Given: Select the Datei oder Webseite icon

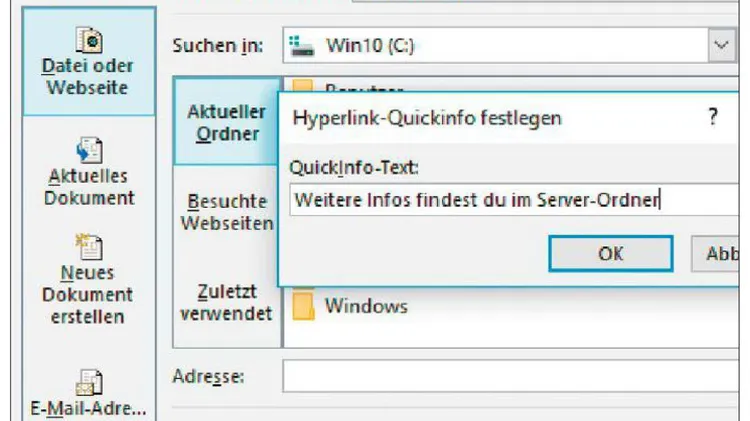Looking at the screenshot, I should tap(89, 40).
